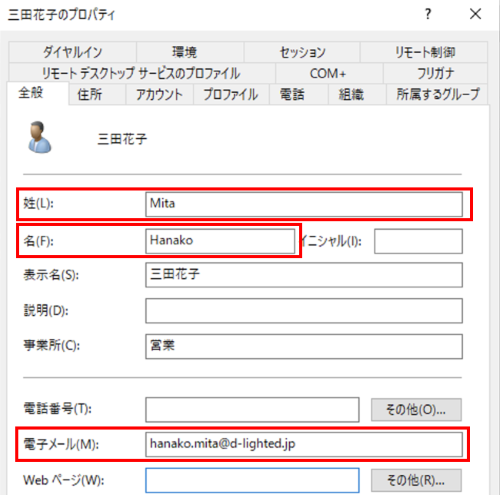Screen dimensions: 500x495
Task: Open the 組織 tab
Action: (357, 94)
